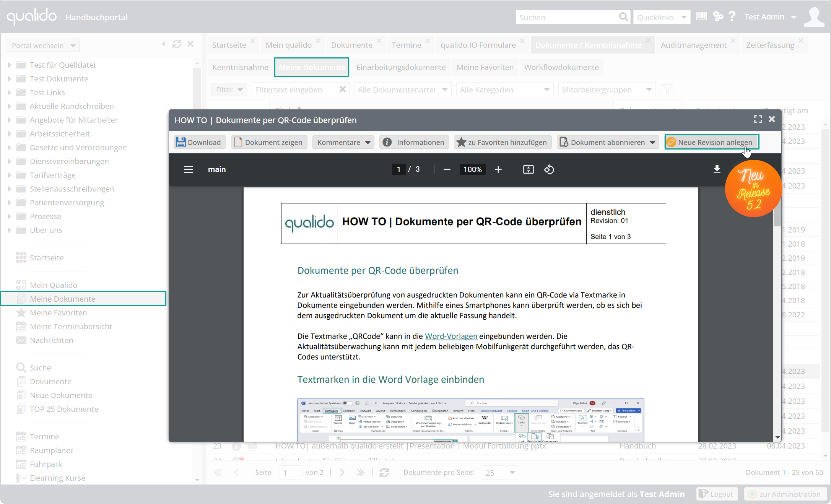The image size is (831, 504).
Task: Zoom in on the PDF document
Action: pos(498,169)
